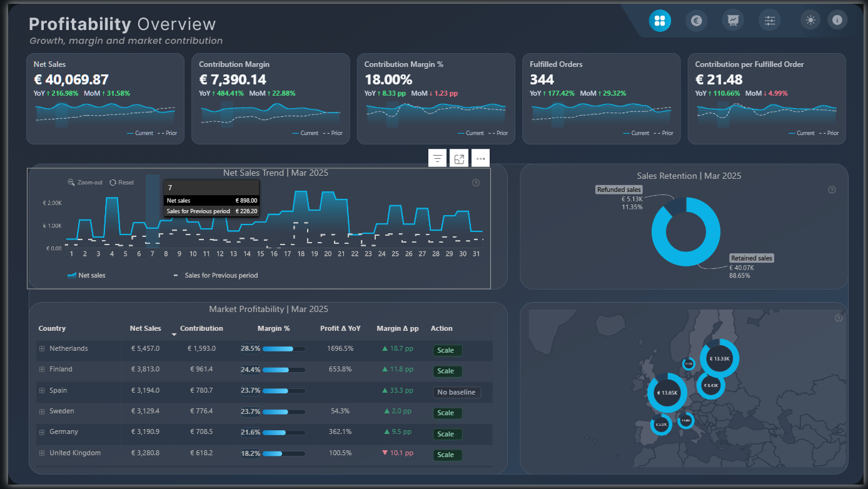The image size is (868, 489).
Task: Open more options ellipsis on trend chart
Action: [x=480, y=158]
